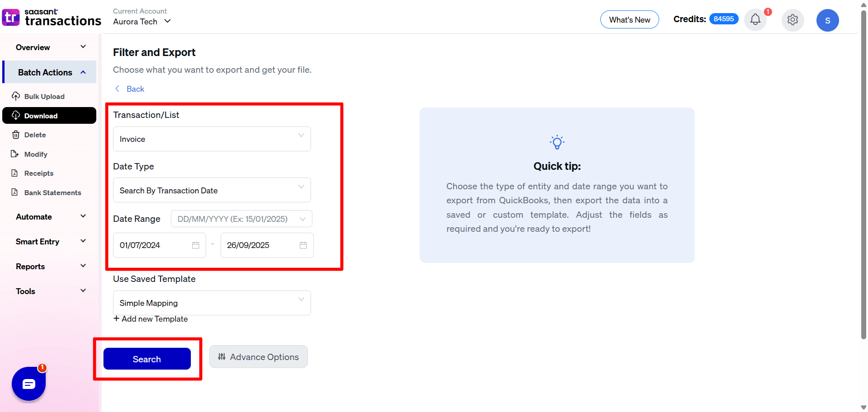Click the Bulk Upload cloud icon
This screenshot has height=412, width=868.
click(x=16, y=96)
